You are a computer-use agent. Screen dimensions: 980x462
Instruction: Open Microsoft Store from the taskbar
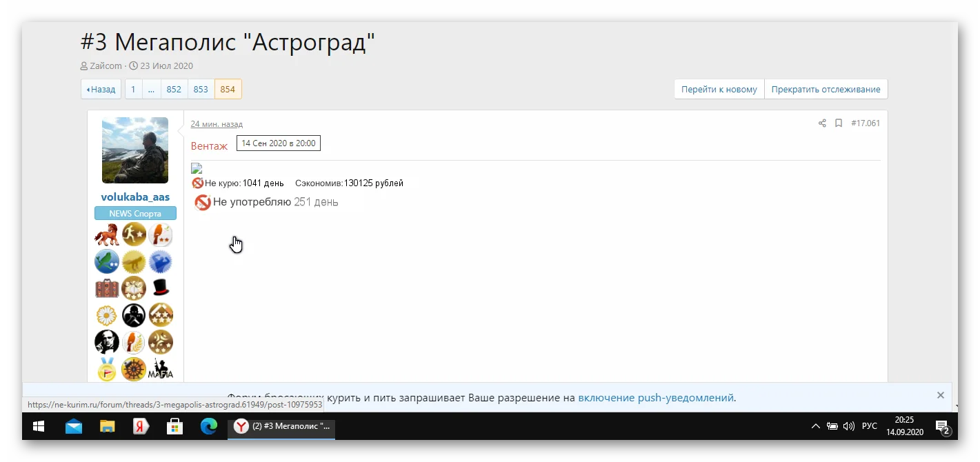click(175, 426)
